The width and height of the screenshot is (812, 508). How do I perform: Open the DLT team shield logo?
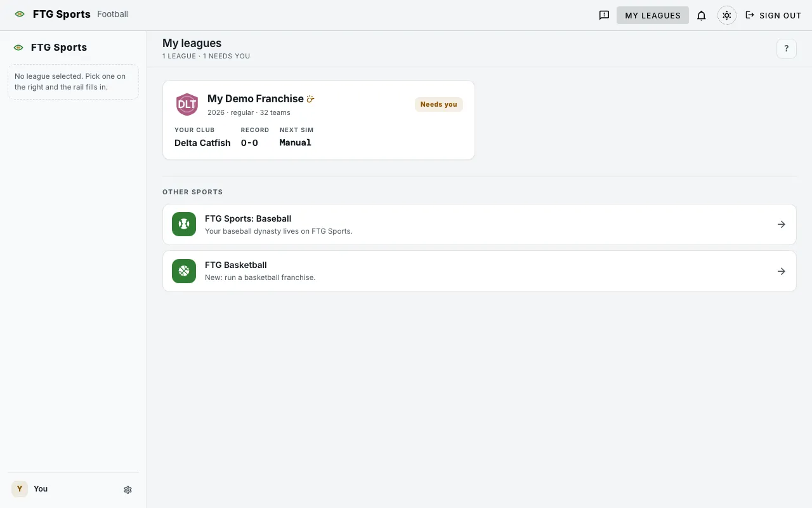click(x=187, y=104)
